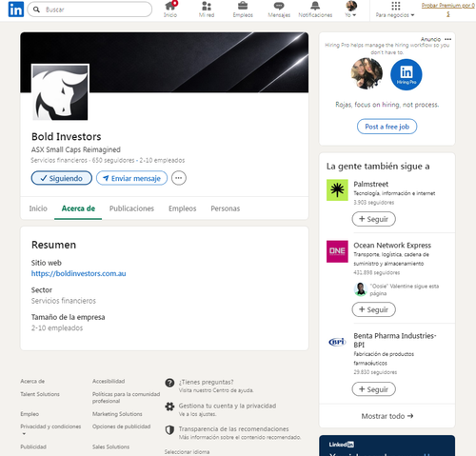Open Ocean Network Express name link
Screen dimensions: 476x456
392,246
